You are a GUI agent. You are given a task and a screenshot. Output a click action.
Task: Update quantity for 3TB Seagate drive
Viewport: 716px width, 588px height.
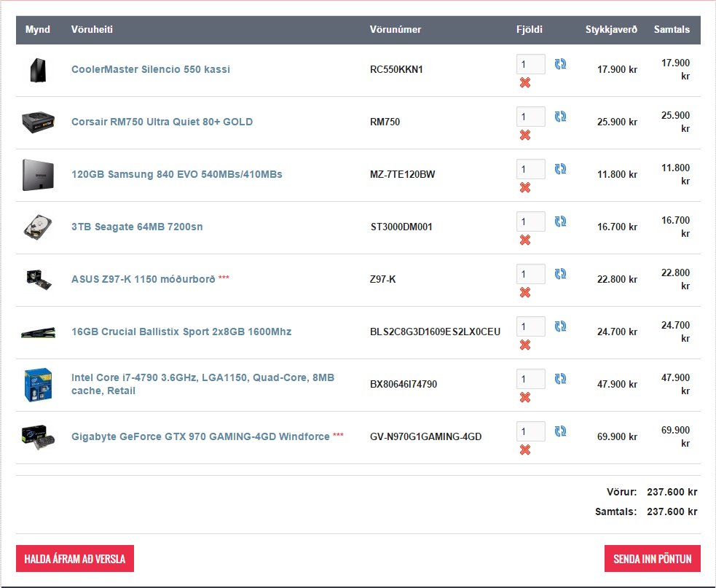click(x=560, y=222)
